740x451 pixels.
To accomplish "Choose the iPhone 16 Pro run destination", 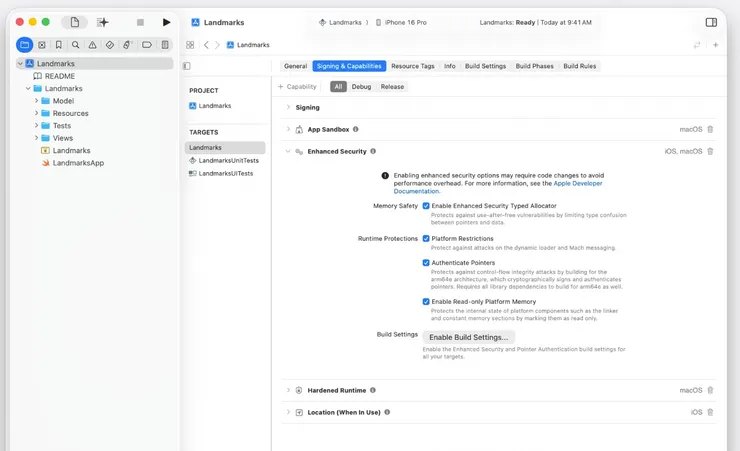I will (x=401, y=22).
